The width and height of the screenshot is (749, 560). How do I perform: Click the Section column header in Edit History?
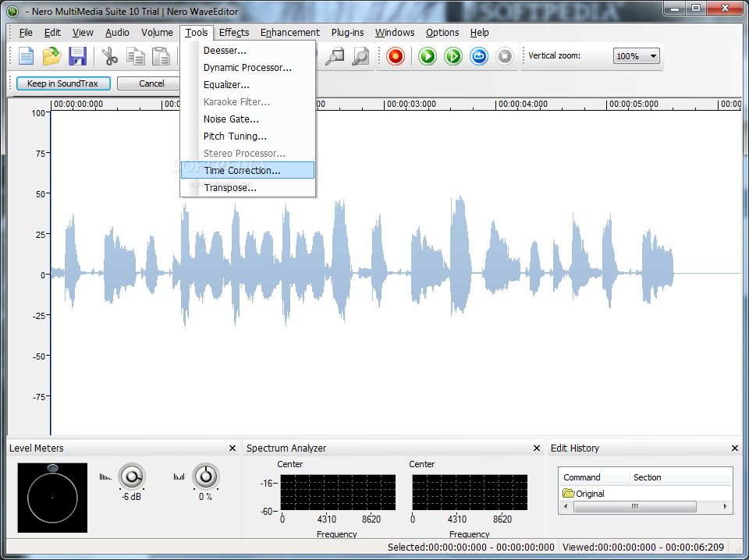[x=680, y=477]
